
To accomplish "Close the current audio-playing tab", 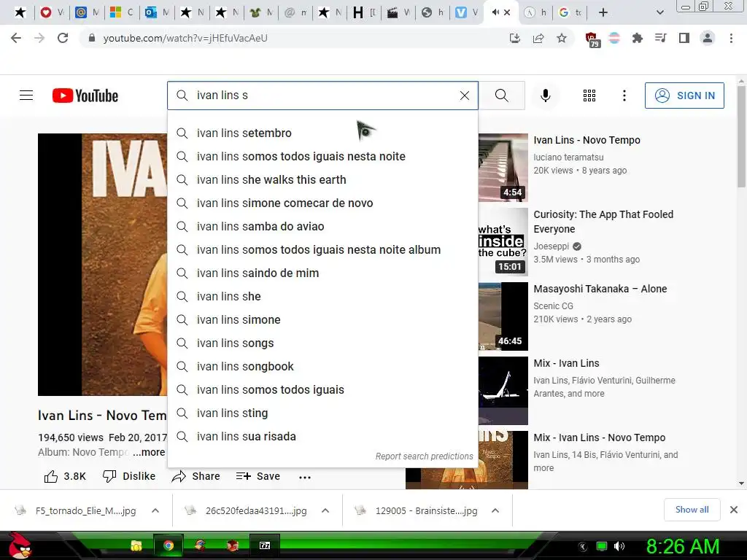I will pos(508,12).
